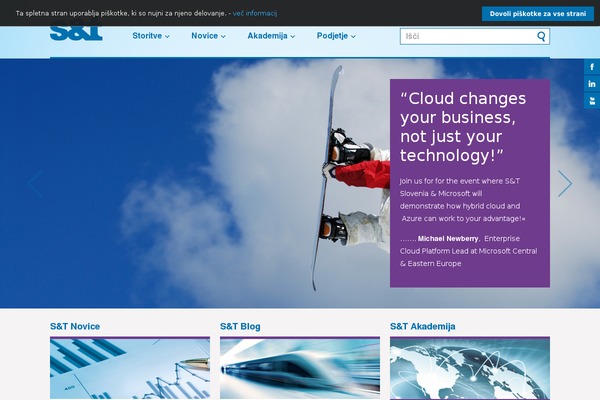Go to next slide arrow
Image resolution: width=600 pixels, height=400 pixels.
(565, 184)
